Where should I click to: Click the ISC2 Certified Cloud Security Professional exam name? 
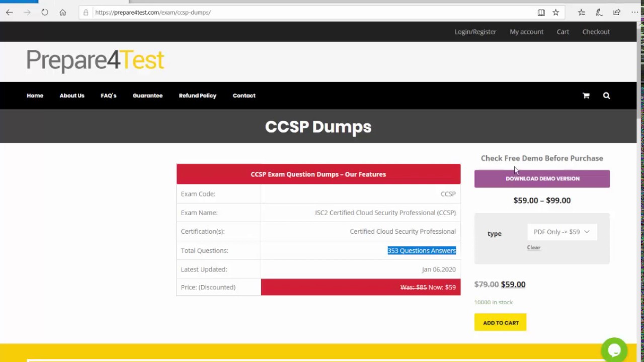pyautogui.click(x=385, y=213)
